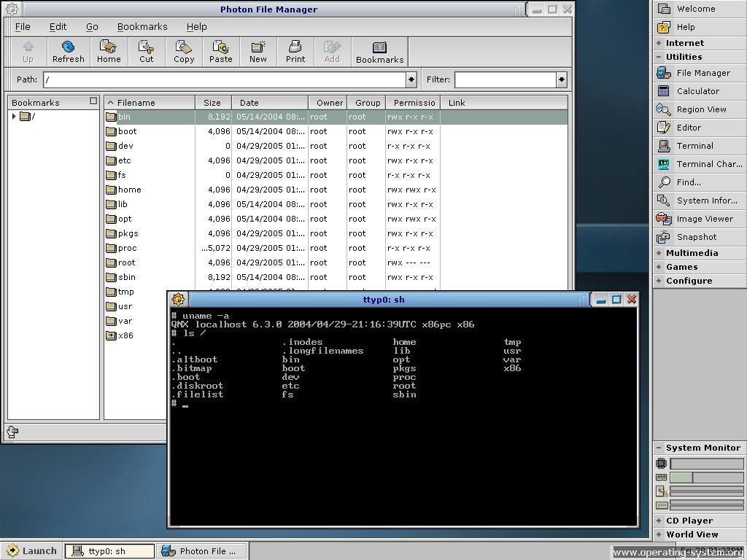The image size is (747, 560).
Task: Copy the selected item via toolbar
Action: [184, 52]
